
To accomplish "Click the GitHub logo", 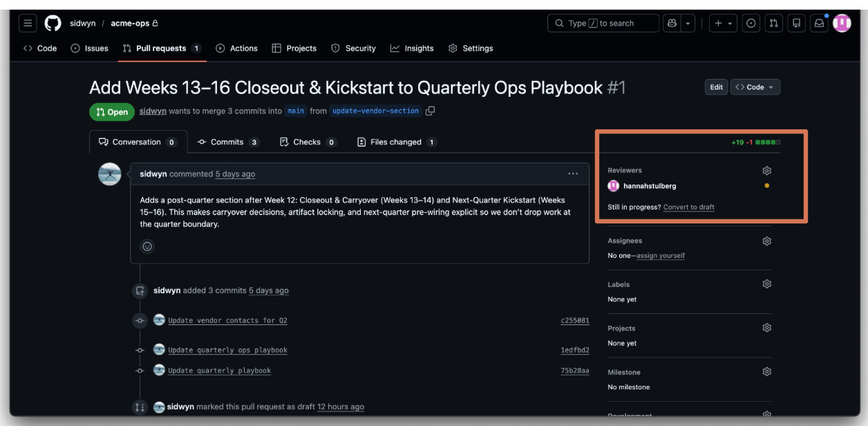I will pyautogui.click(x=53, y=24).
